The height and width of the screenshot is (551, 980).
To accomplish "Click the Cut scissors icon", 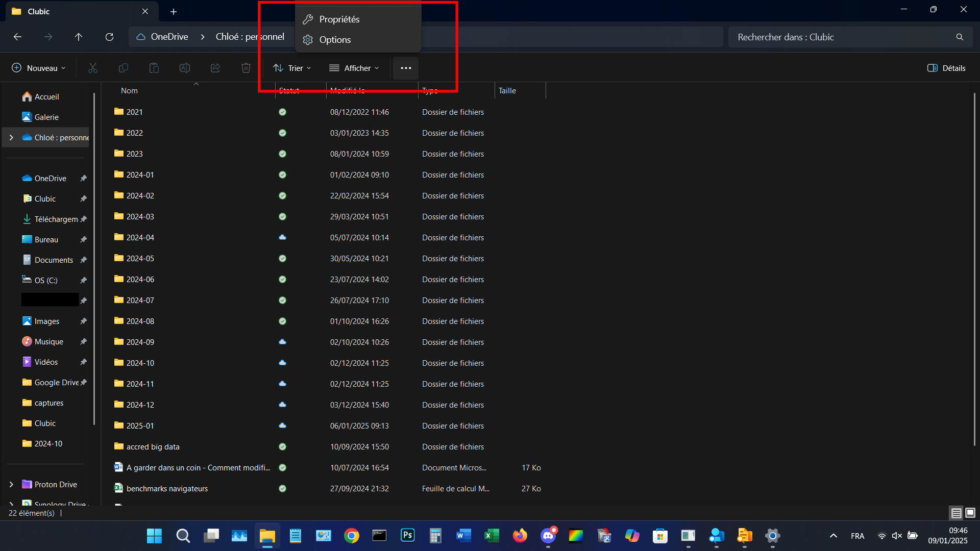I will coord(93,68).
